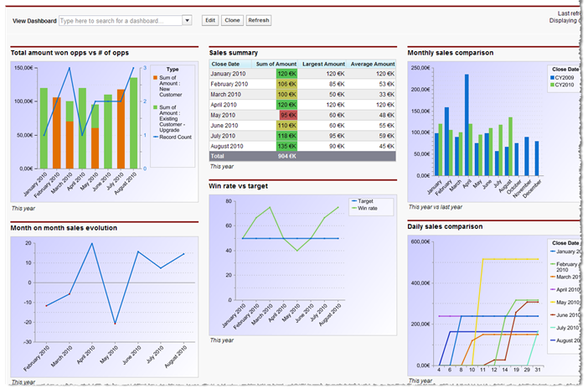588x389 pixels.
Task: Open the View Dashboard dropdown arrow
Action: pyautogui.click(x=187, y=20)
